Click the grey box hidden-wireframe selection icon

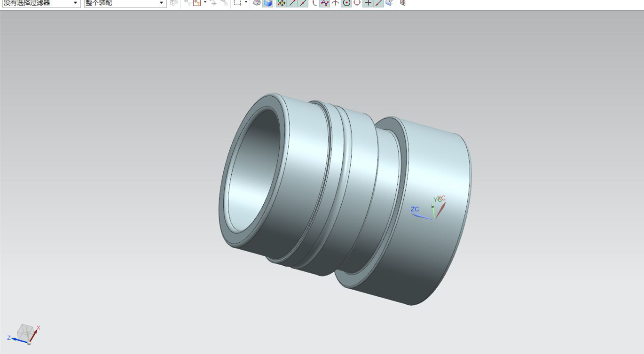click(x=257, y=3)
